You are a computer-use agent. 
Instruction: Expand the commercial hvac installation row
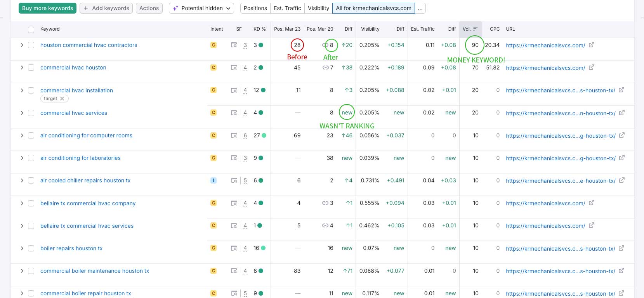[x=22, y=90]
